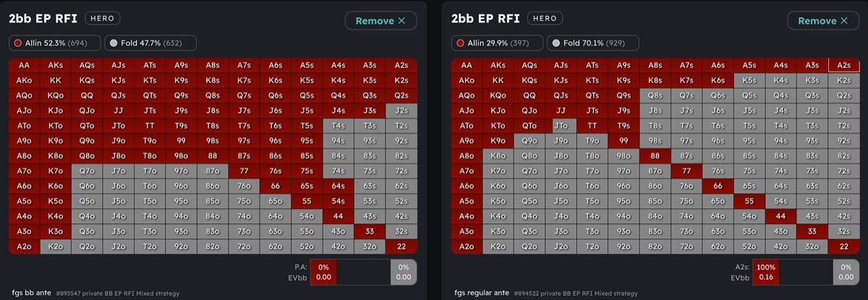
Task: Select the 22 cell in the right grid
Action: (x=843, y=247)
